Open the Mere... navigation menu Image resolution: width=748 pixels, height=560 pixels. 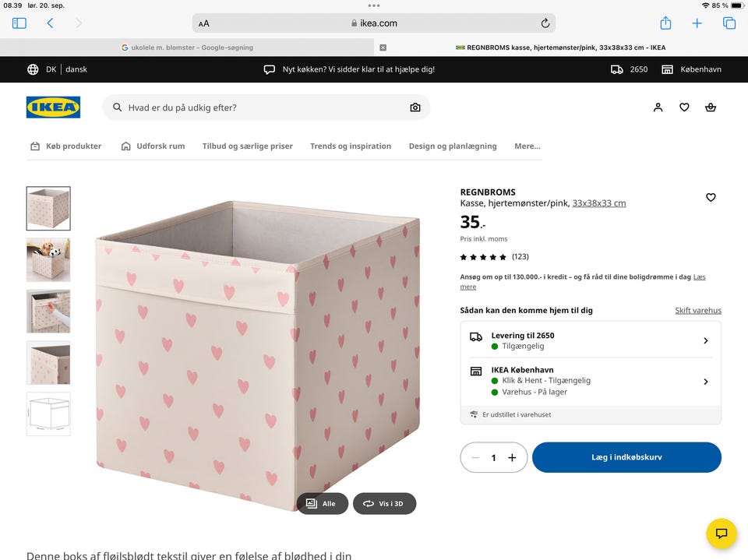(527, 146)
